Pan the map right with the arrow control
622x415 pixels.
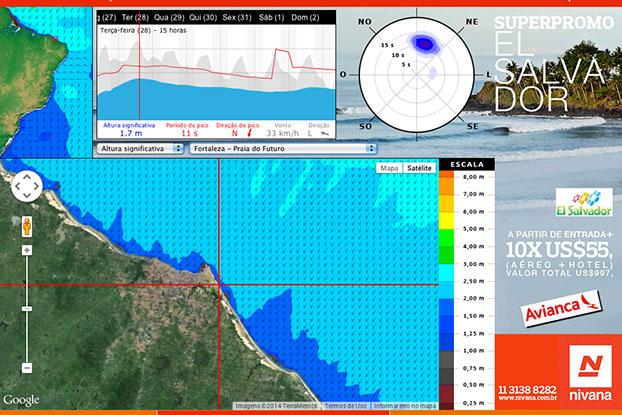pyautogui.click(x=36, y=186)
